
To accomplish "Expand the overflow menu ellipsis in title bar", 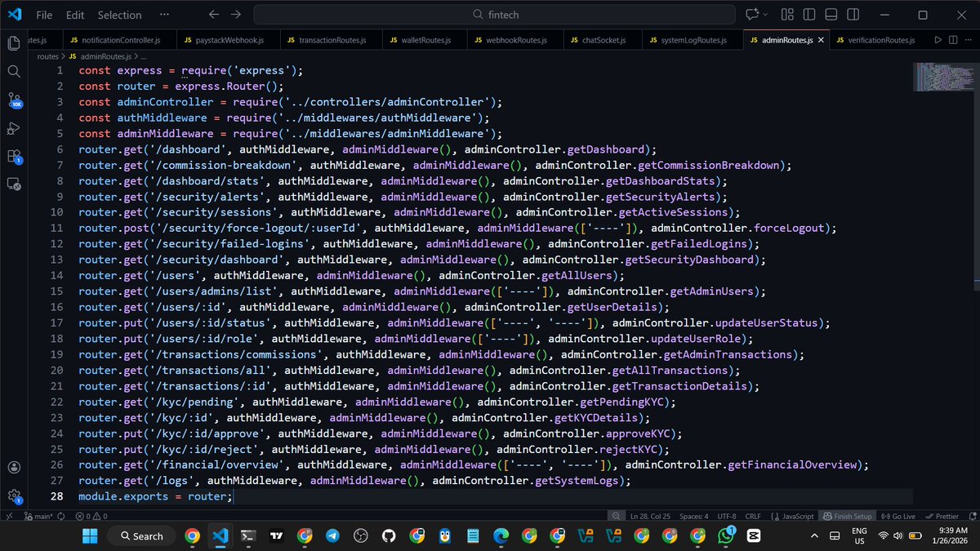I will [165, 15].
